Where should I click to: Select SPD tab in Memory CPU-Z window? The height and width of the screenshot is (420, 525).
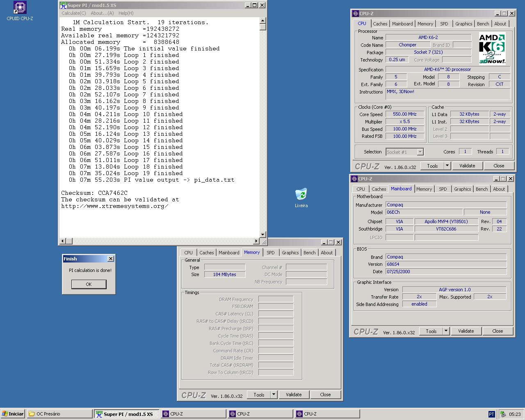[271, 253]
